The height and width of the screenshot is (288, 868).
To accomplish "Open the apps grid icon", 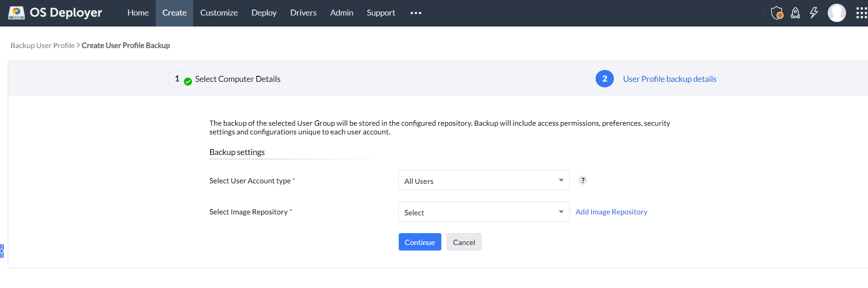I will tap(862, 13).
